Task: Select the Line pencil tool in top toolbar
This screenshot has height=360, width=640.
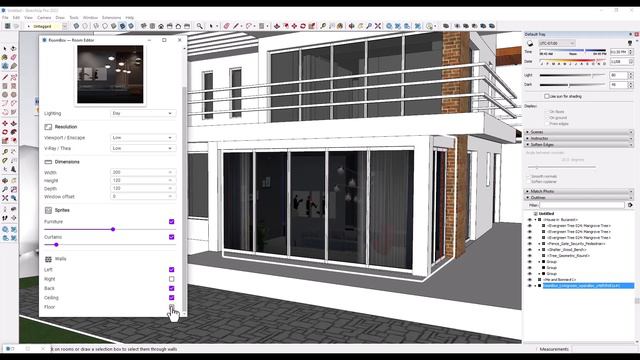Action: (x=236, y=26)
